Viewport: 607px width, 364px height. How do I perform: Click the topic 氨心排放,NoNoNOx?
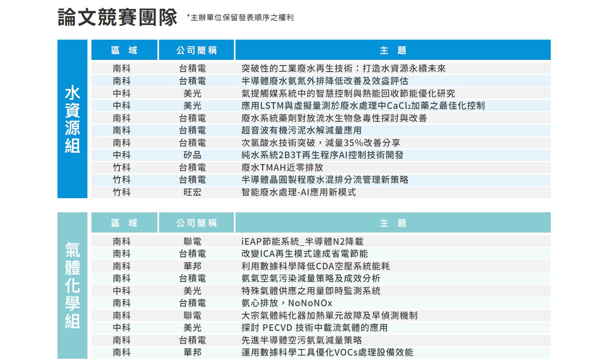287,303
